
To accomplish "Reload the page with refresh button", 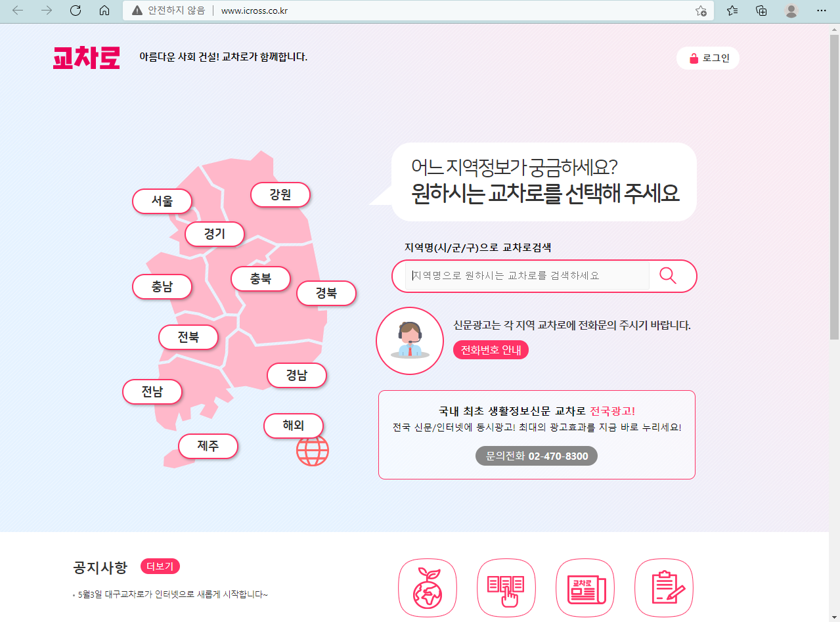I will [x=75, y=11].
